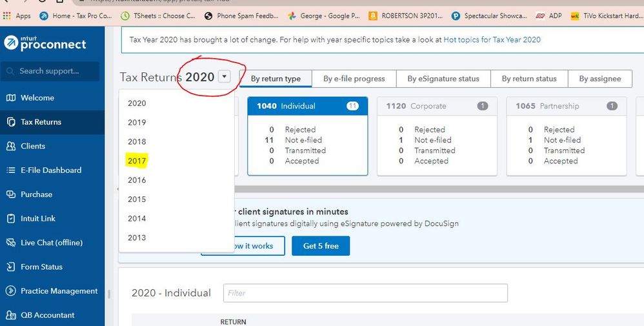Select 2017 from the year list
The height and width of the screenshot is (326, 644).
[x=137, y=161]
